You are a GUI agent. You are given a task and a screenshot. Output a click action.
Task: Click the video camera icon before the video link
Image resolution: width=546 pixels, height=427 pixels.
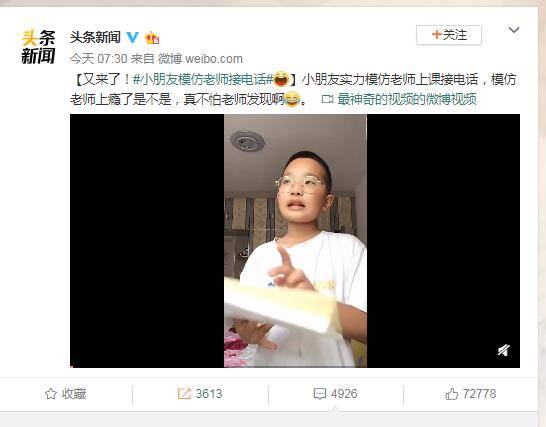327,100
